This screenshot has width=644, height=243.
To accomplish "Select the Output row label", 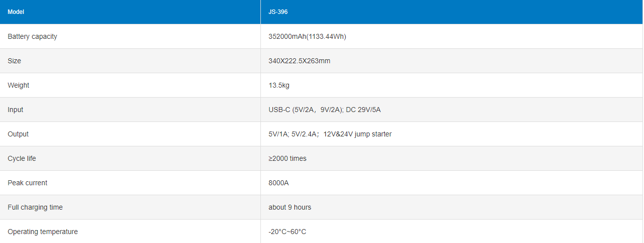I will click(x=18, y=134).
